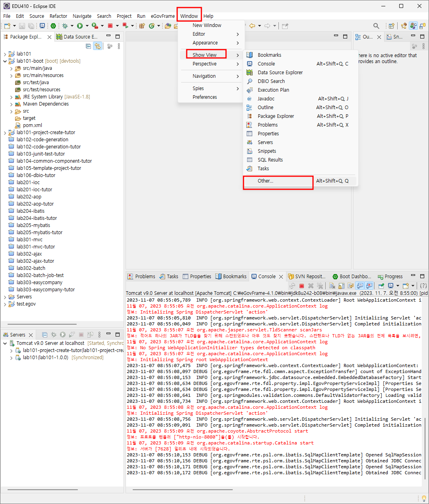Image resolution: width=429 pixels, height=504 pixels.
Task: Click the New wizard toolbar icon
Action: 7,26
